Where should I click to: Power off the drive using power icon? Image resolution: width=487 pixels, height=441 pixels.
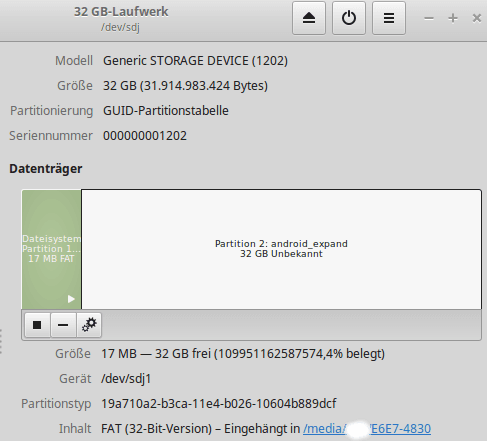point(349,18)
